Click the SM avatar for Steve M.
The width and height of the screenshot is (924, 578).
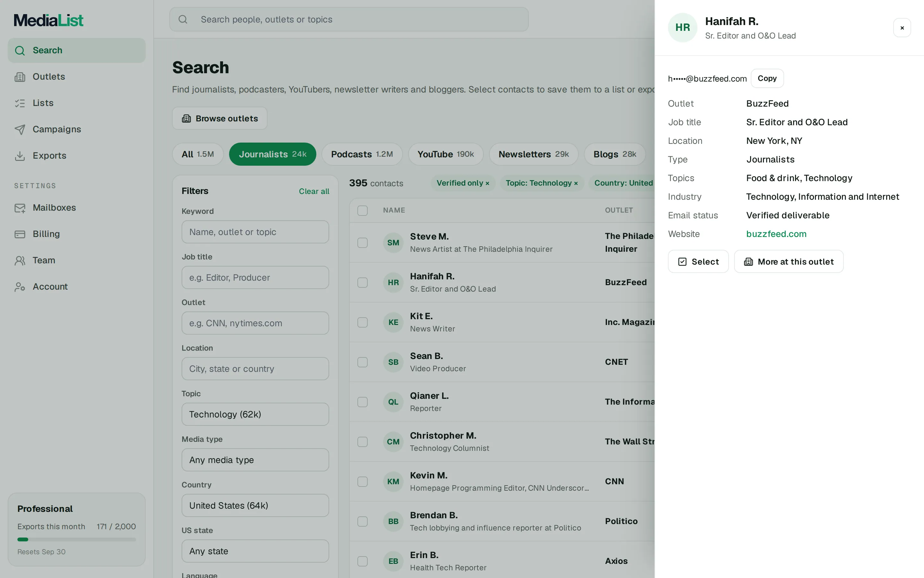click(x=393, y=243)
